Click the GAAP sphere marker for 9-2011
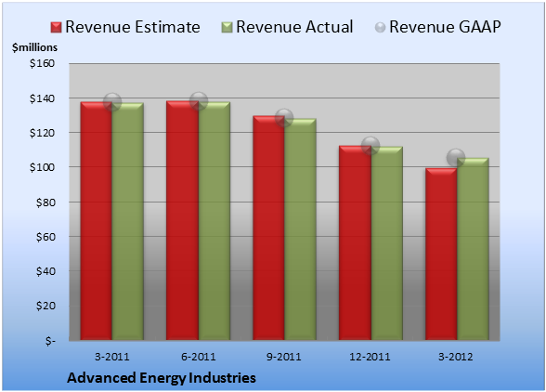This screenshot has height=392, width=546. tap(284, 118)
